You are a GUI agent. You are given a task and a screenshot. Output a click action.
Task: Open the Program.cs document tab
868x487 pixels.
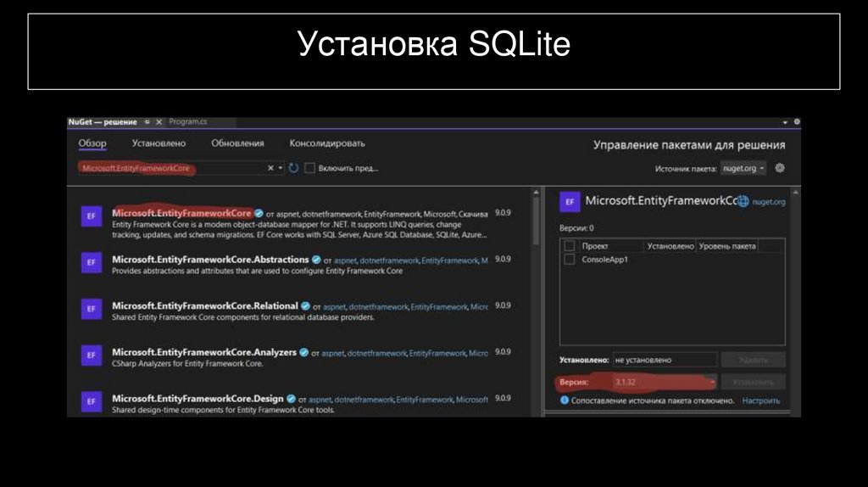tap(188, 122)
